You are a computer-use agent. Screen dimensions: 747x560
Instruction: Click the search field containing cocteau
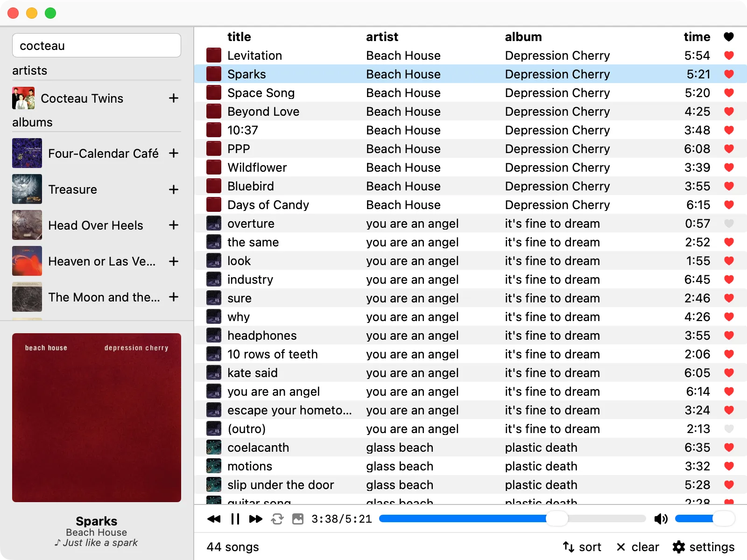pos(97,45)
